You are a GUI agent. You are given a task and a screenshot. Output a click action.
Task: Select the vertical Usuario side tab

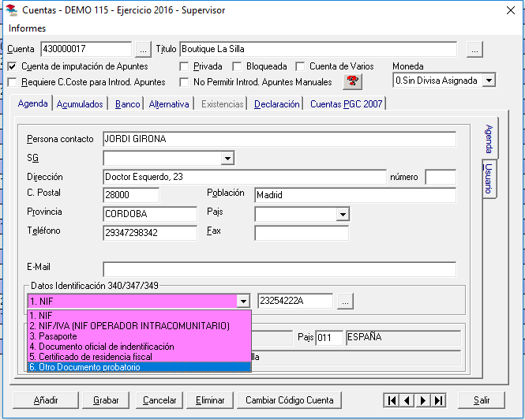click(489, 178)
